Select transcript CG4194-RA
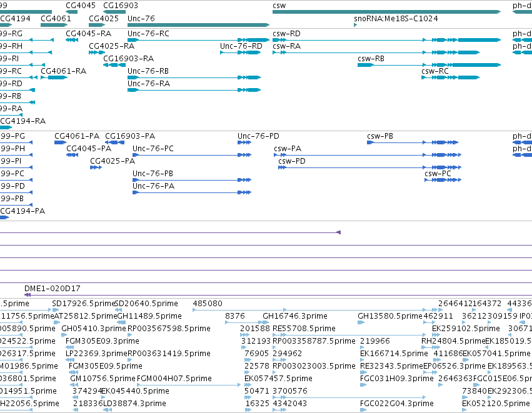 6,127
